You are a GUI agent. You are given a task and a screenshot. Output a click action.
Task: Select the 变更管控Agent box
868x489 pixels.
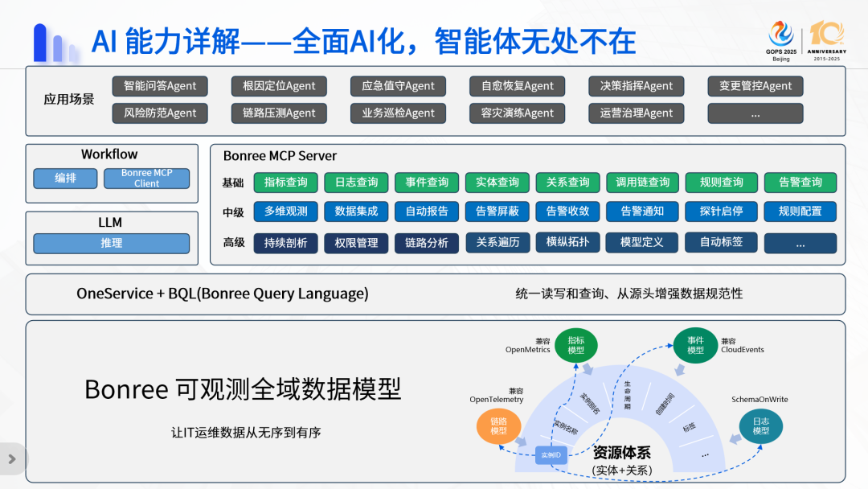755,86
